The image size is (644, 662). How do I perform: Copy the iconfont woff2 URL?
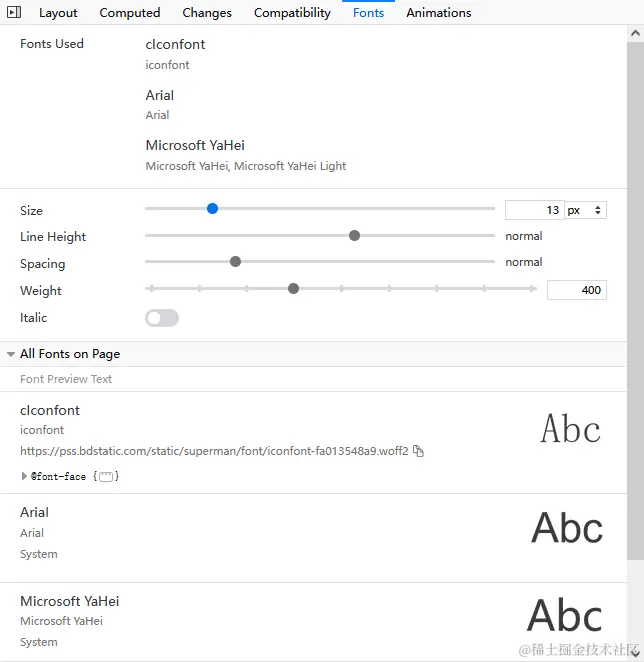pyautogui.click(x=418, y=451)
